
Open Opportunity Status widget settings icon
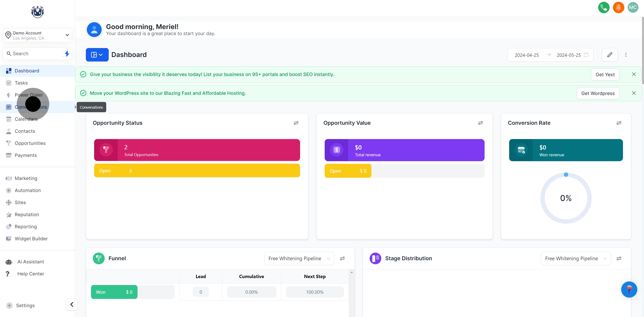(x=296, y=123)
